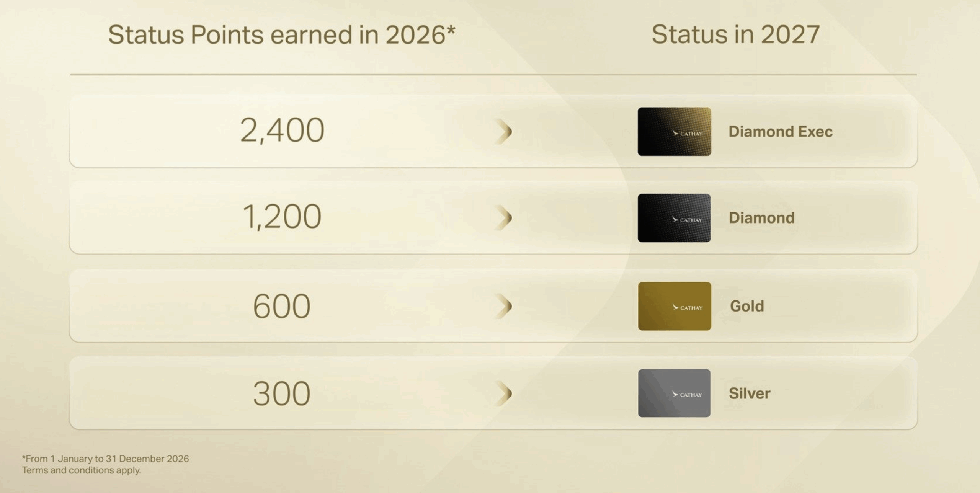This screenshot has width=980, height=493.
Task: Select the 1,200 status points value
Action: click(x=282, y=217)
